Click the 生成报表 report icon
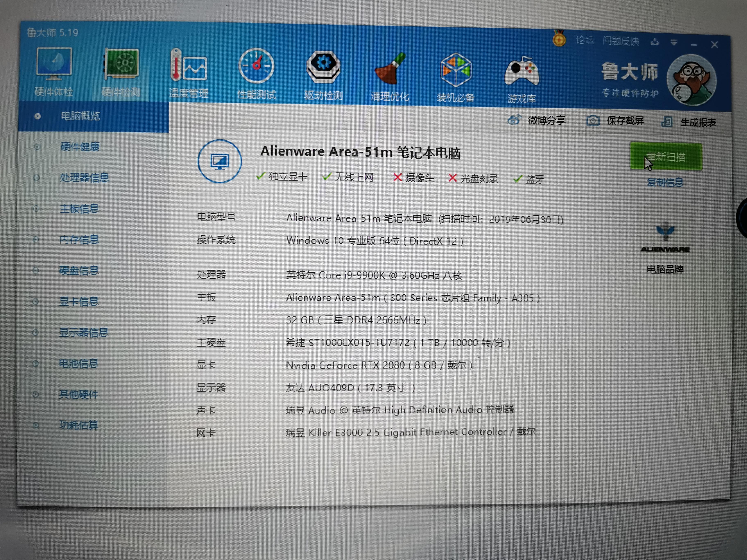This screenshot has height=560, width=747. (x=667, y=122)
